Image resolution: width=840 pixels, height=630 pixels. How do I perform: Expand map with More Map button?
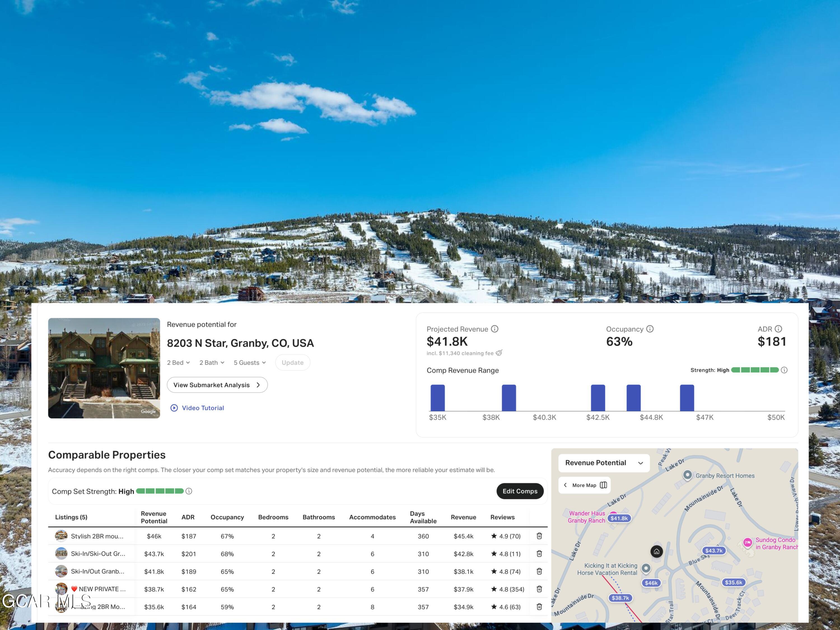[x=584, y=485]
